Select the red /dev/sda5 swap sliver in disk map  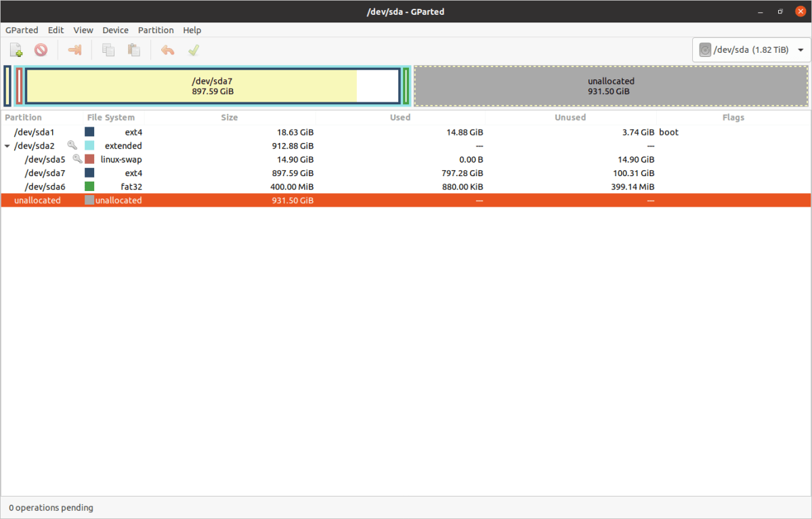(x=19, y=86)
